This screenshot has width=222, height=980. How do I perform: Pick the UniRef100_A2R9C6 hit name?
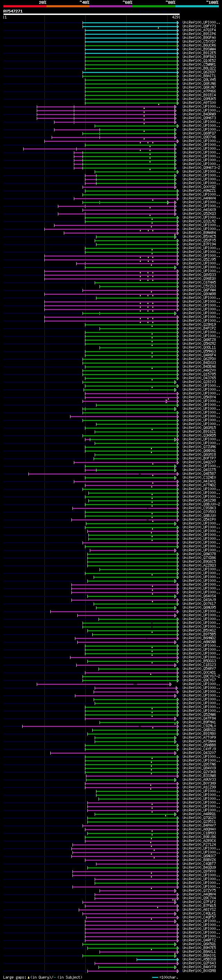pos(199,841)
